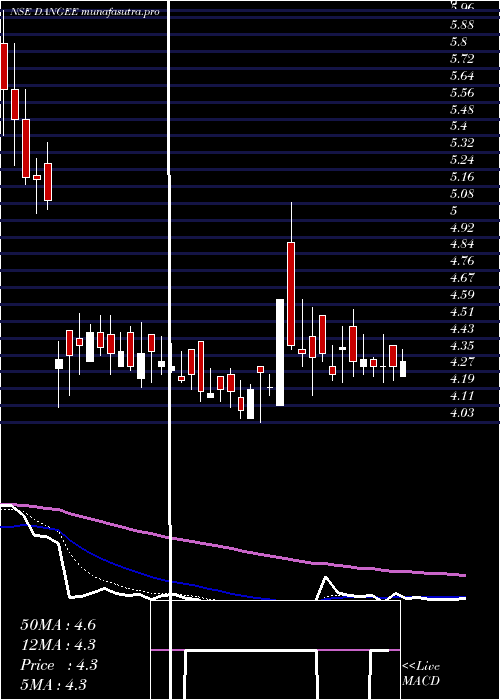Click the 5.16 price axis label

(x=462, y=177)
